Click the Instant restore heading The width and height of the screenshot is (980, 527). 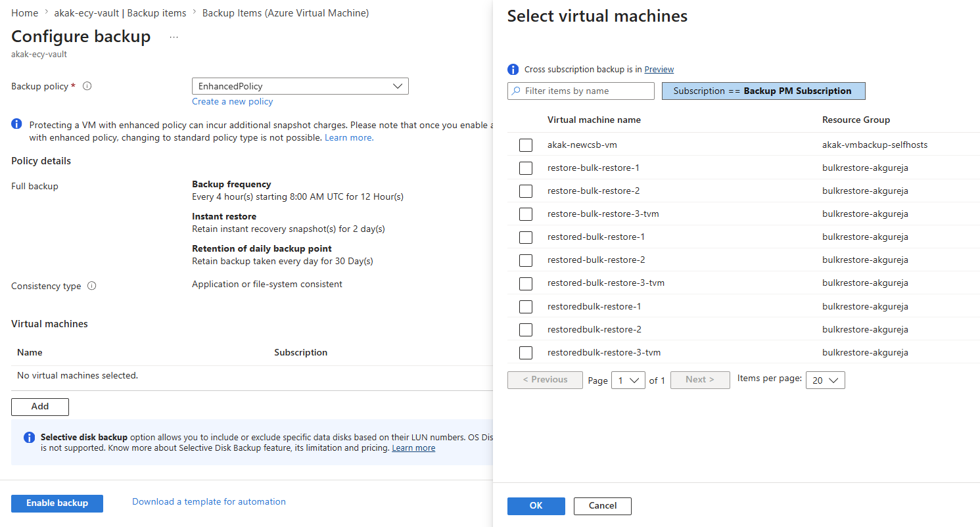[224, 216]
